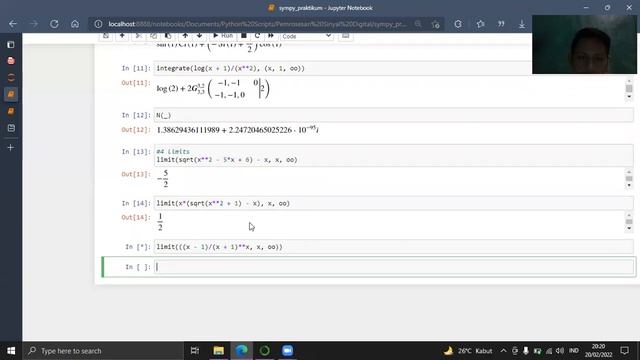This screenshot has height=360, width=640.
Task: Open zoom magnifier in address bar
Action: [418, 24]
